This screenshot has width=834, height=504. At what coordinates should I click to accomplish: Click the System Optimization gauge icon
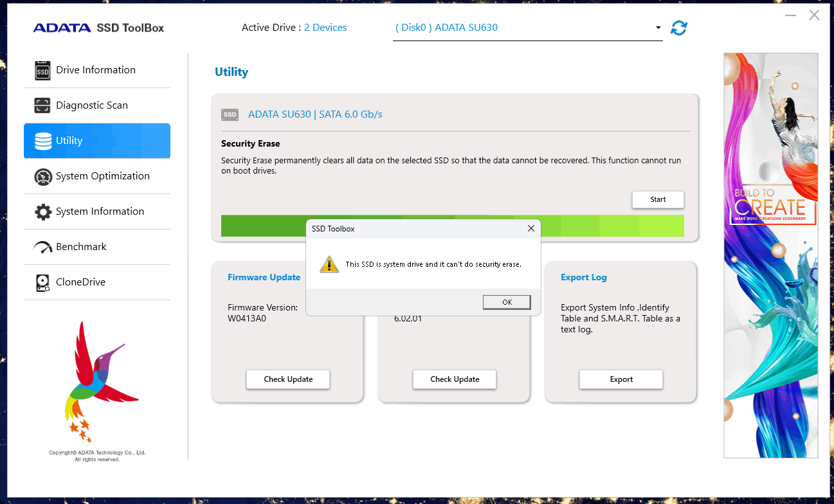click(43, 176)
